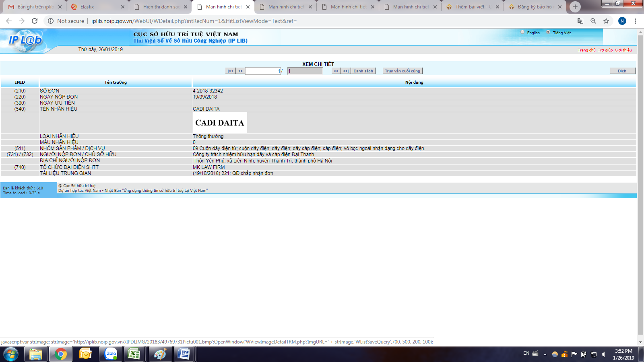Select the English language radio button
644x362 pixels.
click(x=522, y=32)
